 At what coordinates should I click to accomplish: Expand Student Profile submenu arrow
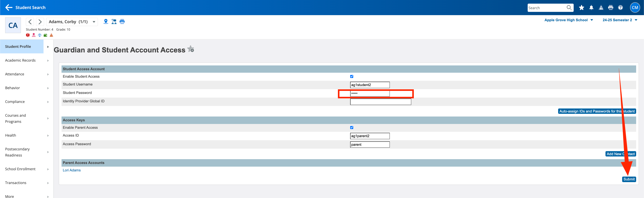(x=48, y=47)
